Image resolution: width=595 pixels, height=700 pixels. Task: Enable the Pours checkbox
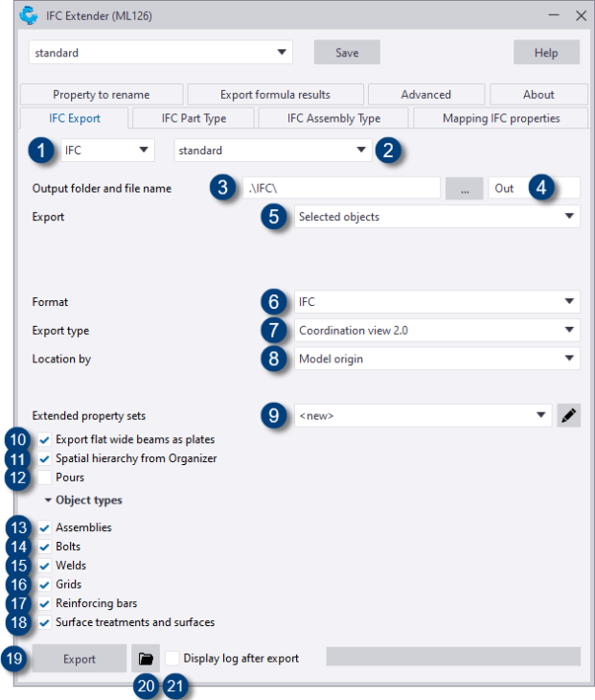pos(44,478)
